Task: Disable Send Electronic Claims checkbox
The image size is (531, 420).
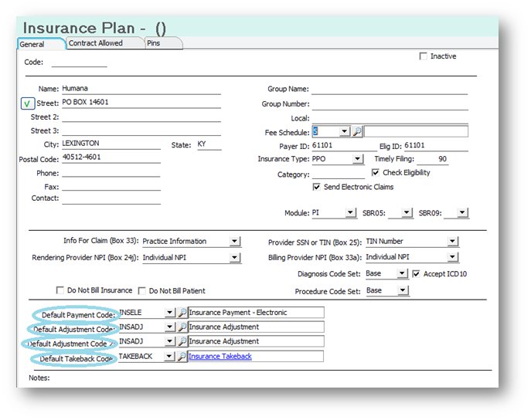Action: point(317,187)
